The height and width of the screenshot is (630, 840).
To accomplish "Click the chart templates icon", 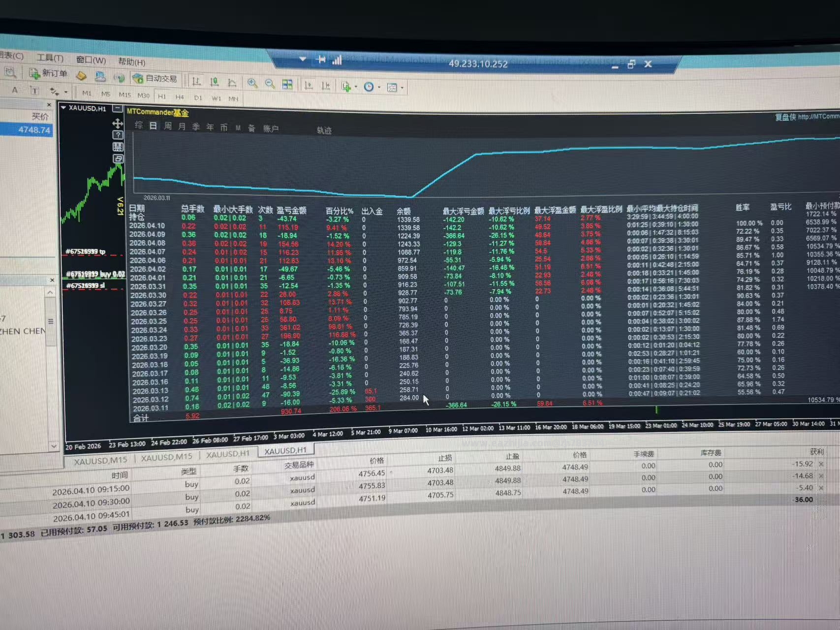I will tap(392, 88).
